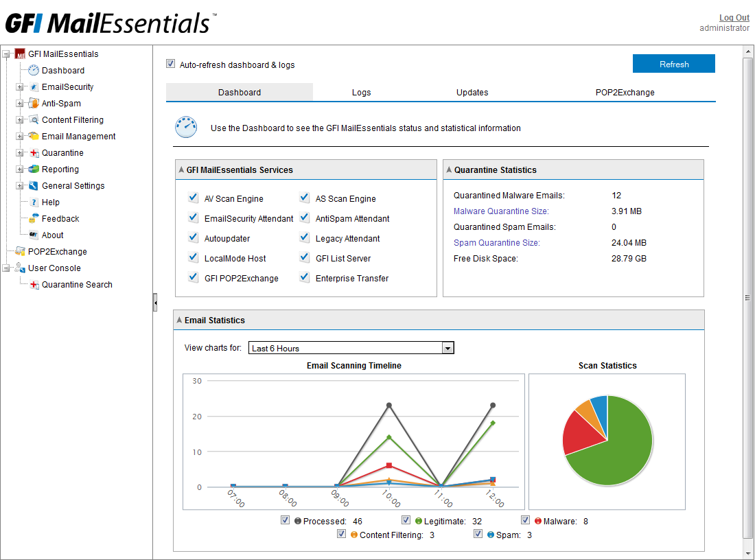Toggle the Legitimate chart series checkbox

pyautogui.click(x=406, y=520)
